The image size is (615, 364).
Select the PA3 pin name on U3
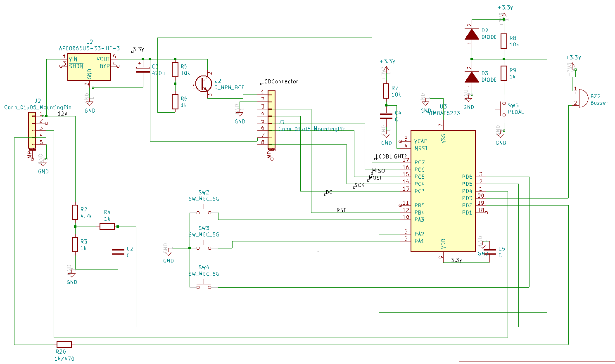pos(420,220)
